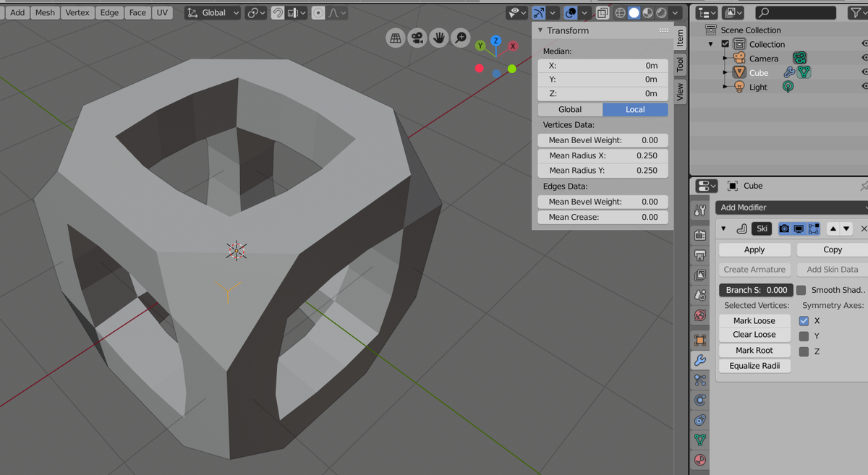Click Light data icon in outliner
Viewport: 868px width, 475px height.
(x=788, y=87)
